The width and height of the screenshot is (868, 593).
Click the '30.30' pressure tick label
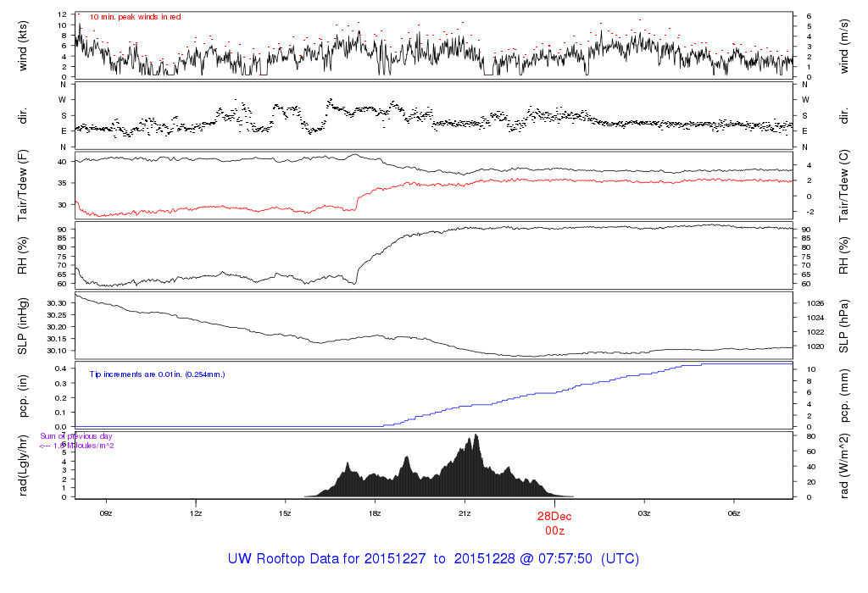pyautogui.click(x=57, y=303)
